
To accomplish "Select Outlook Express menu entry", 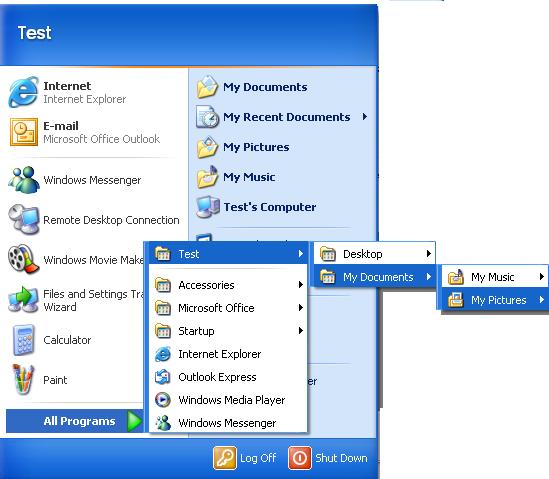I will (x=228, y=377).
